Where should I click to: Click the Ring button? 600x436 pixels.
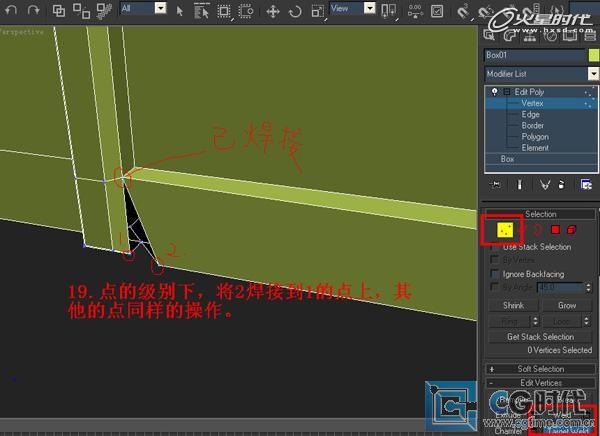pos(509,322)
